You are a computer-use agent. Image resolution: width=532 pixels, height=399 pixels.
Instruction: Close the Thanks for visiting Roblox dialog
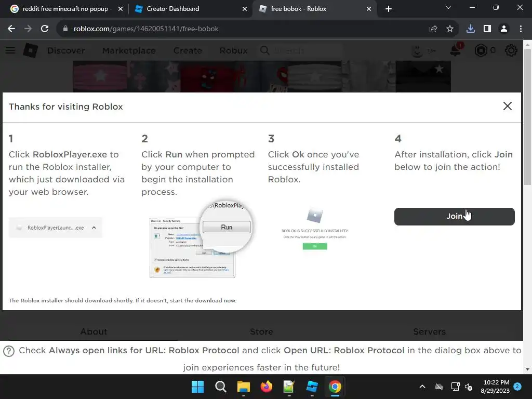point(507,106)
